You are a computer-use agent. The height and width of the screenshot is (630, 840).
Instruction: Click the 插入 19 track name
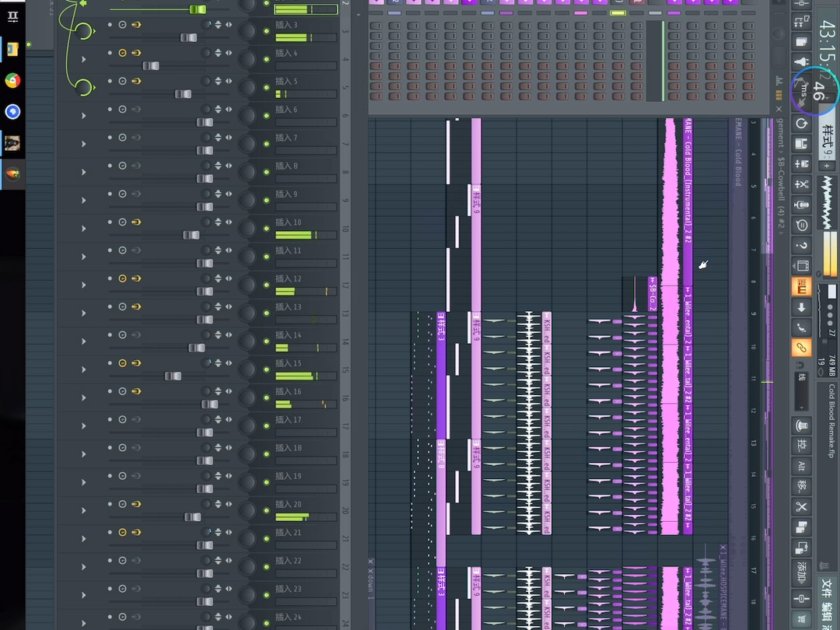(289, 476)
